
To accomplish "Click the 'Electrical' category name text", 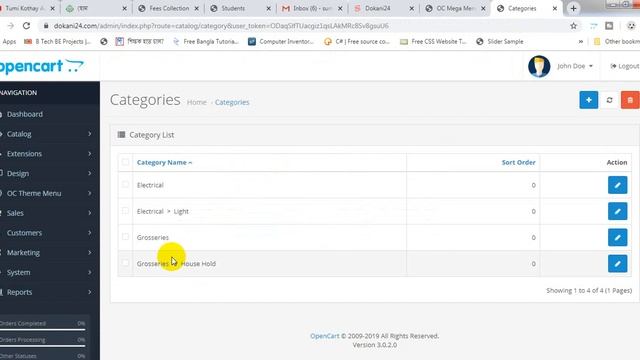I will pyautogui.click(x=150, y=185).
